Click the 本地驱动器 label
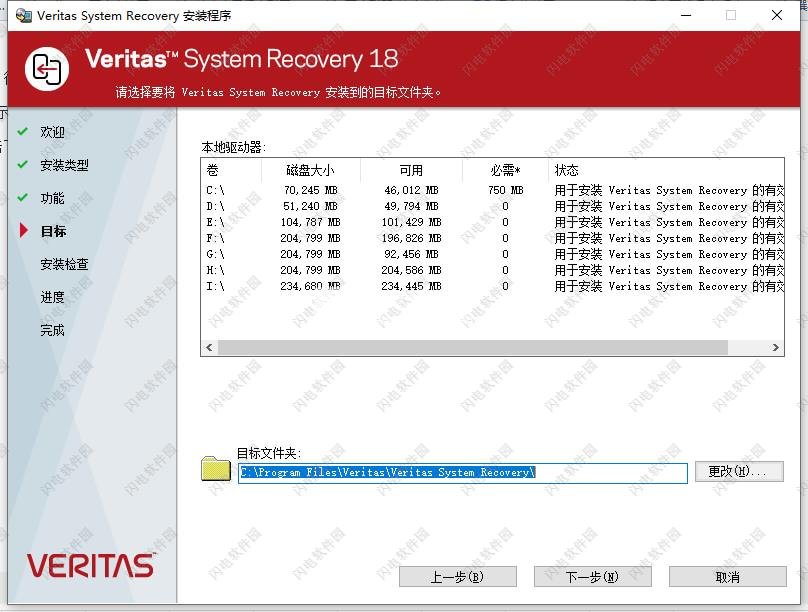This screenshot has width=808, height=612. 233,147
